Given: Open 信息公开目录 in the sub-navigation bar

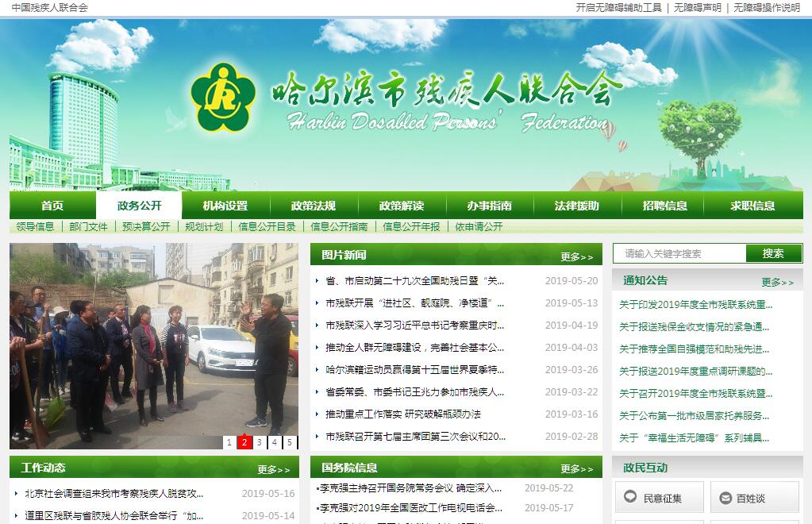Looking at the screenshot, I should tap(267, 226).
